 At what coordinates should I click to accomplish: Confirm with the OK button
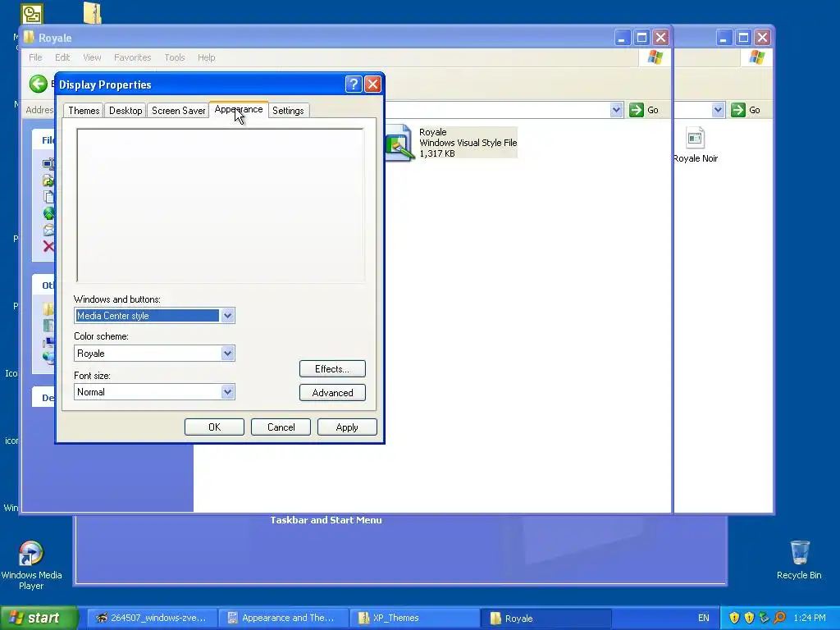(x=214, y=427)
